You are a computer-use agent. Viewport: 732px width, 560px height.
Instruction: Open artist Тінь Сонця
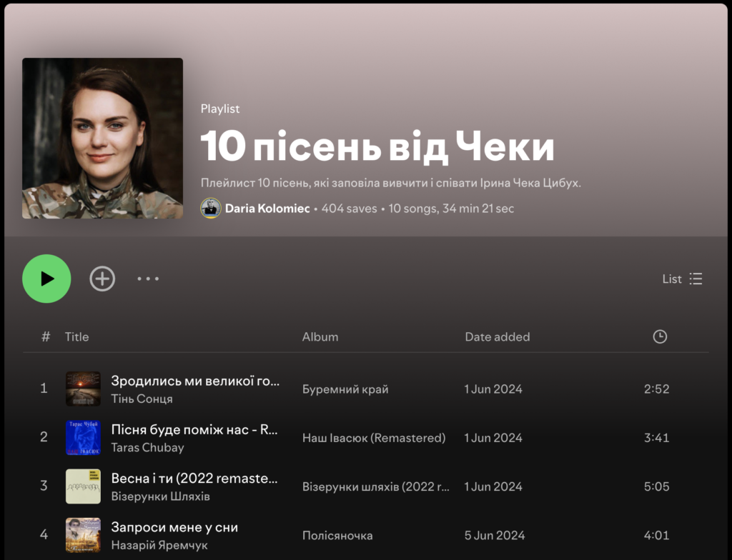tap(142, 399)
